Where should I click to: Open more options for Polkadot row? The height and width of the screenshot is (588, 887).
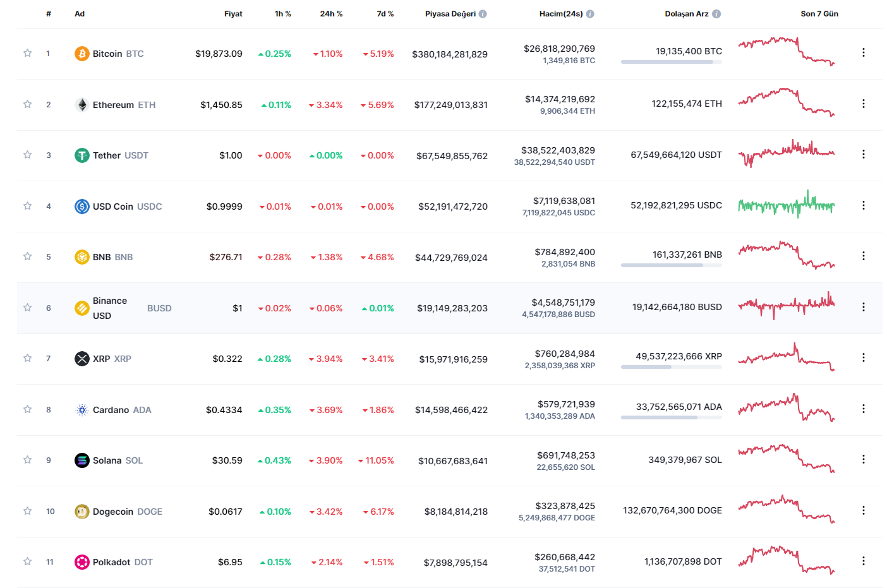tap(863, 561)
